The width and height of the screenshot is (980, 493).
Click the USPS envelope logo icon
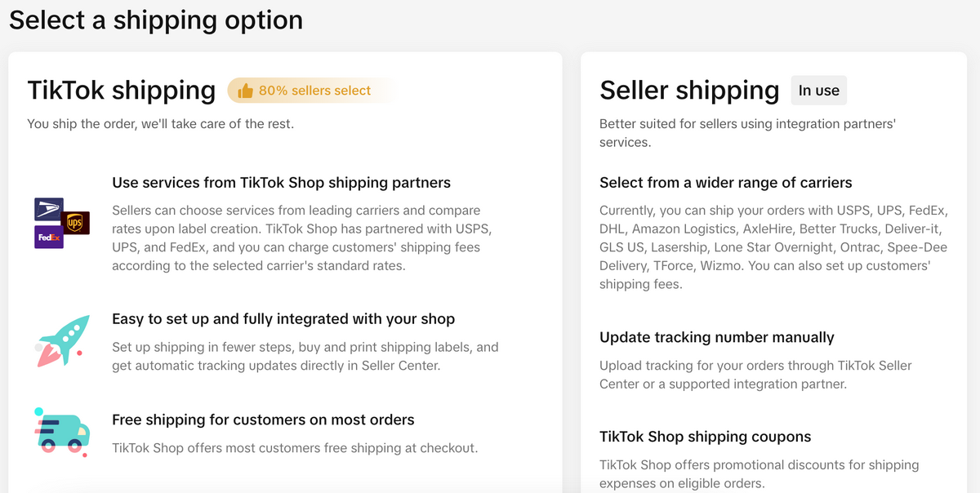[x=47, y=211]
